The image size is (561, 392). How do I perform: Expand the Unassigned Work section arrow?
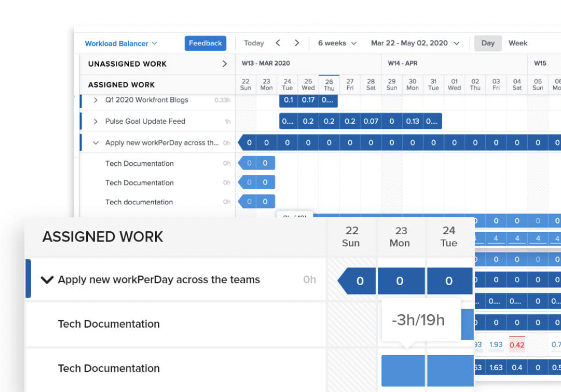pos(225,64)
